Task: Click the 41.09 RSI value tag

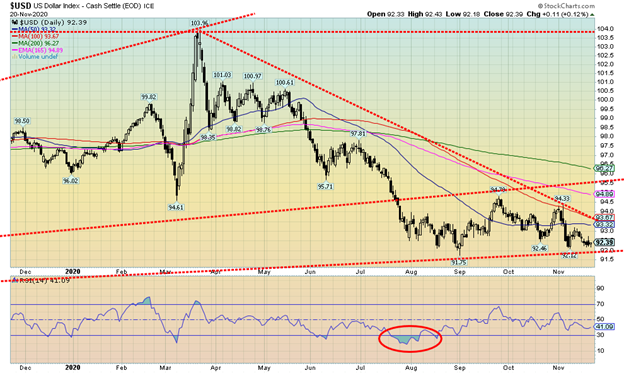Action: click(x=604, y=326)
